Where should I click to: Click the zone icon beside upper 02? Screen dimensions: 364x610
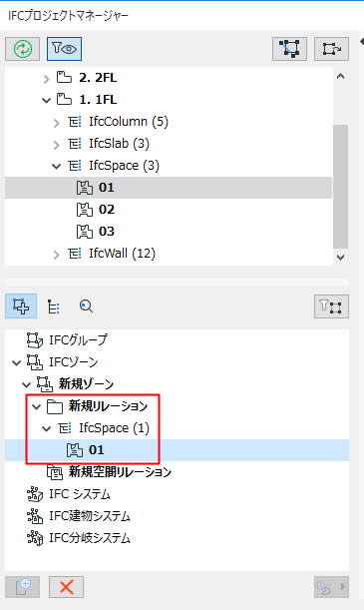pos(85,210)
